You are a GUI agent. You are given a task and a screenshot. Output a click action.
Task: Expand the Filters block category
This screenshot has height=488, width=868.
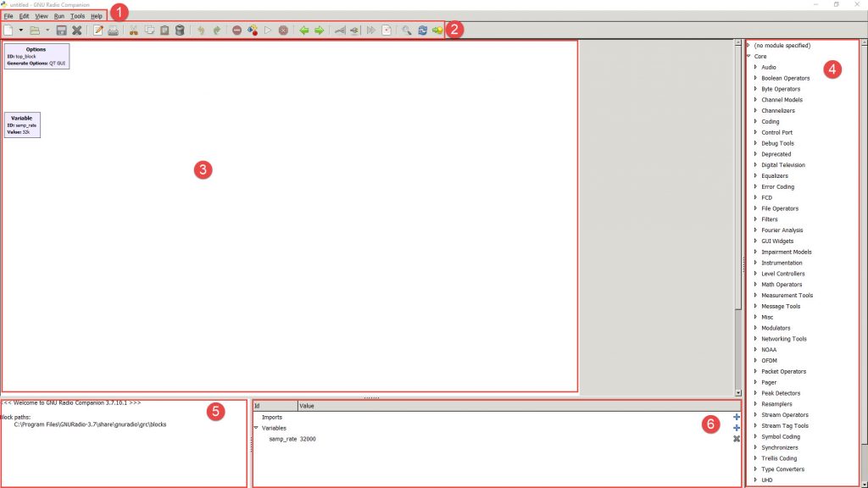pyautogui.click(x=755, y=219)
